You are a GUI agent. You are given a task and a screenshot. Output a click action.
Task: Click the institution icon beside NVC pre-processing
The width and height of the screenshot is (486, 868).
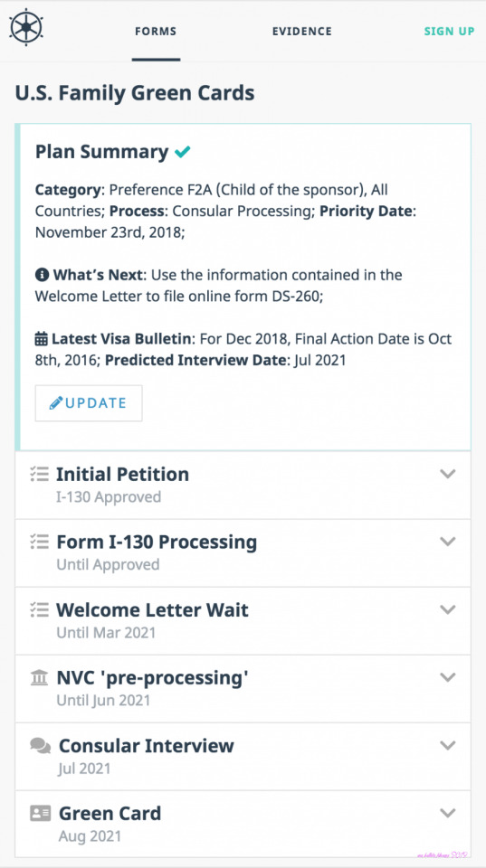click(x=39, y=677)
